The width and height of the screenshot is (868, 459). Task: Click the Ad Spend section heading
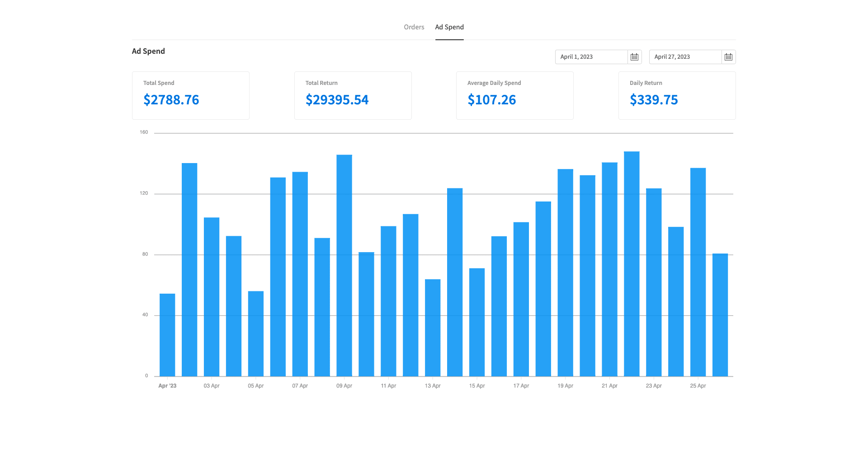(x=148, y=51)
